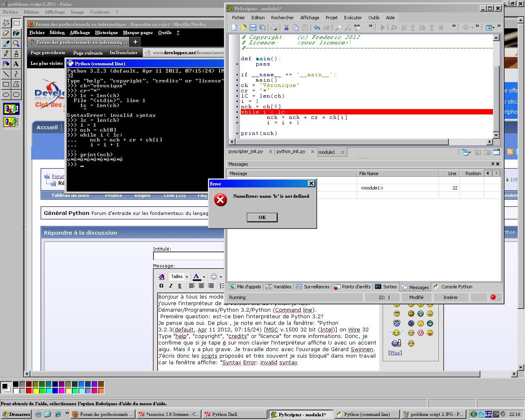This screenshot has height=420, width=525.
Task: Select opaque selection mode option in Paint
Action: [x=11, y=109]
